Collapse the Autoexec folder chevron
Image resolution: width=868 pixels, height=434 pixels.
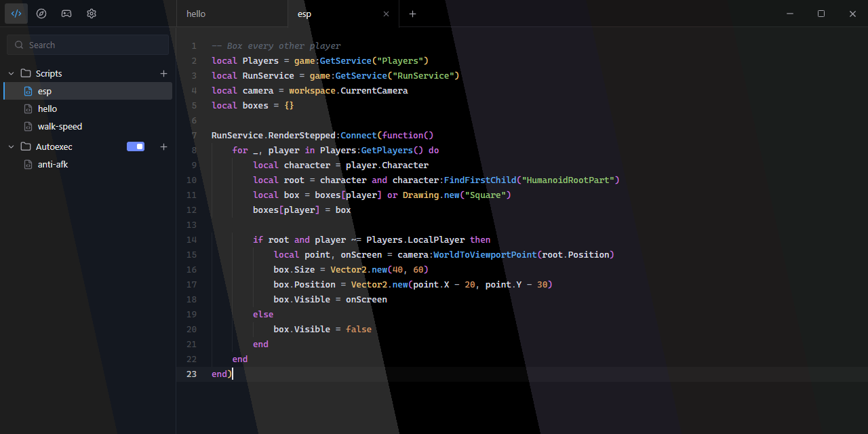click(x=11, y=146)
